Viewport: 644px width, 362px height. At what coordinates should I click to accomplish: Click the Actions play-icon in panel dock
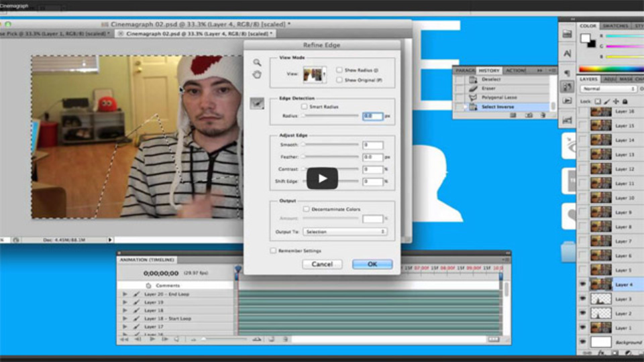pos(568,101)
